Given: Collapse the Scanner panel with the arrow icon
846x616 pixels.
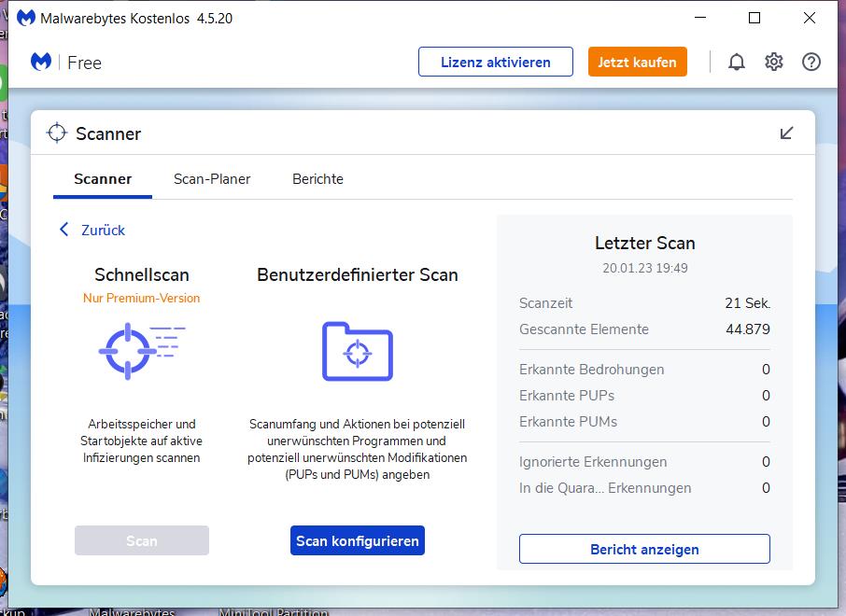Looking at the screenshot, I should point(786,133).
